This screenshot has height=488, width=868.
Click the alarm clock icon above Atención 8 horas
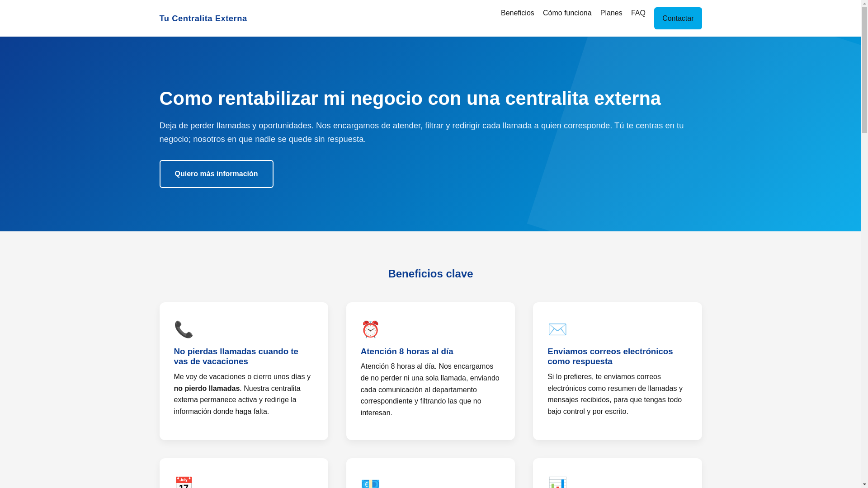(x=370, y=329)
